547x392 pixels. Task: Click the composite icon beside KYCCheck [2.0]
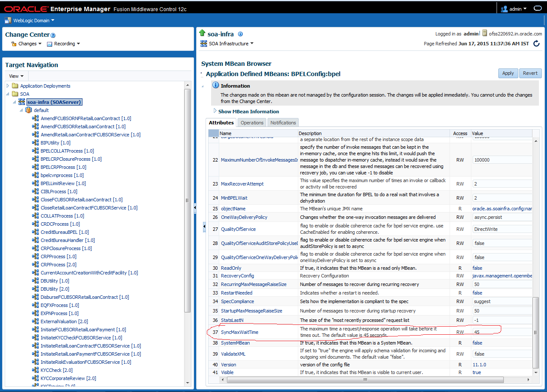click(35, 370)
